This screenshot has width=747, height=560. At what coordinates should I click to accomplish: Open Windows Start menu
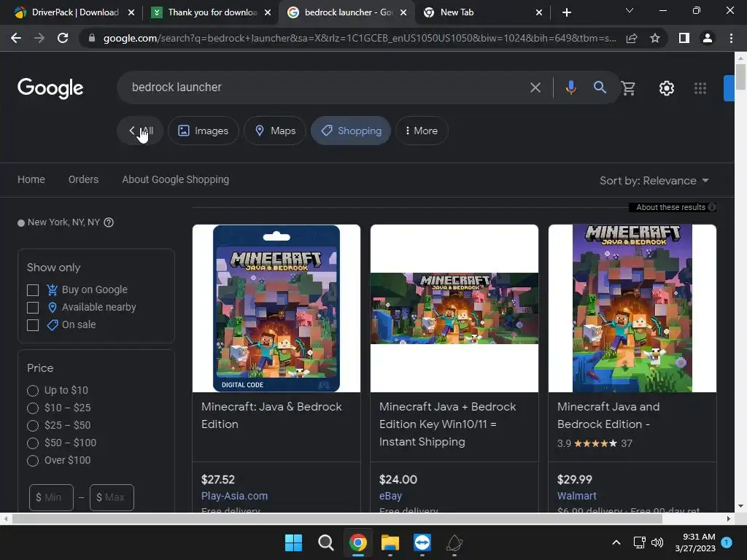point(293,542)
